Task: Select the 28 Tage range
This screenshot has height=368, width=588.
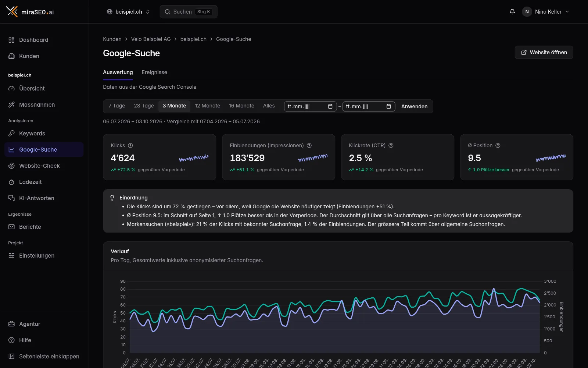Action: pyautogui.click(x=144, y=106)
